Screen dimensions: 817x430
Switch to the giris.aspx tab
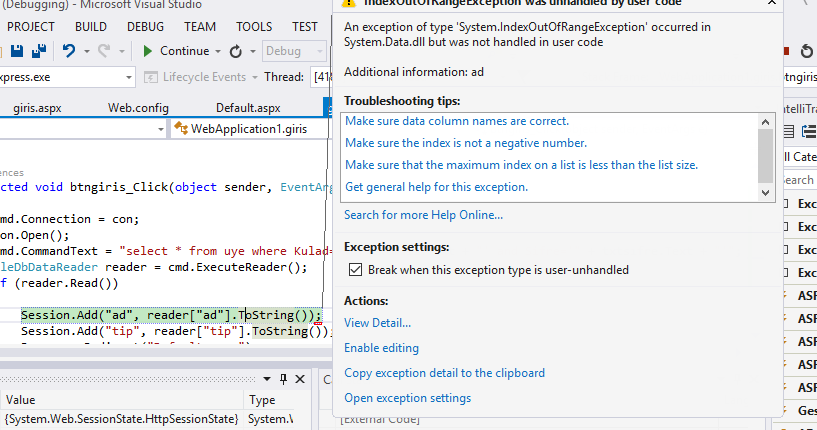point(38,108)
